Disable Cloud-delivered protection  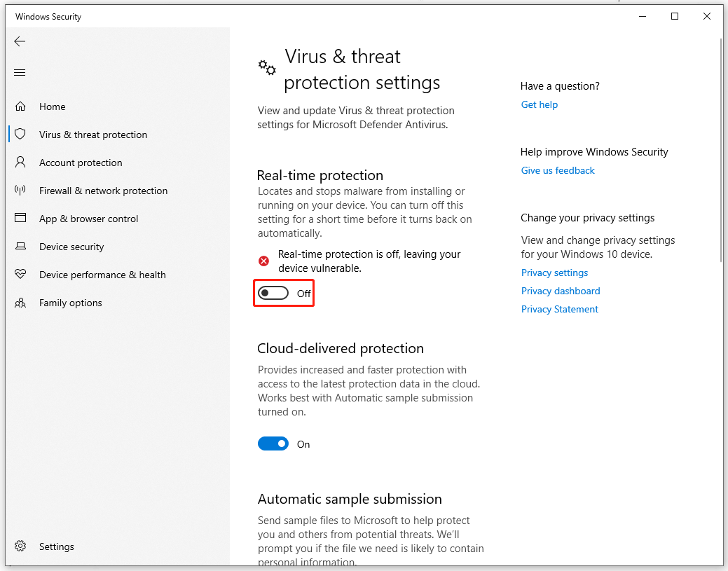[x=273, y=443]
